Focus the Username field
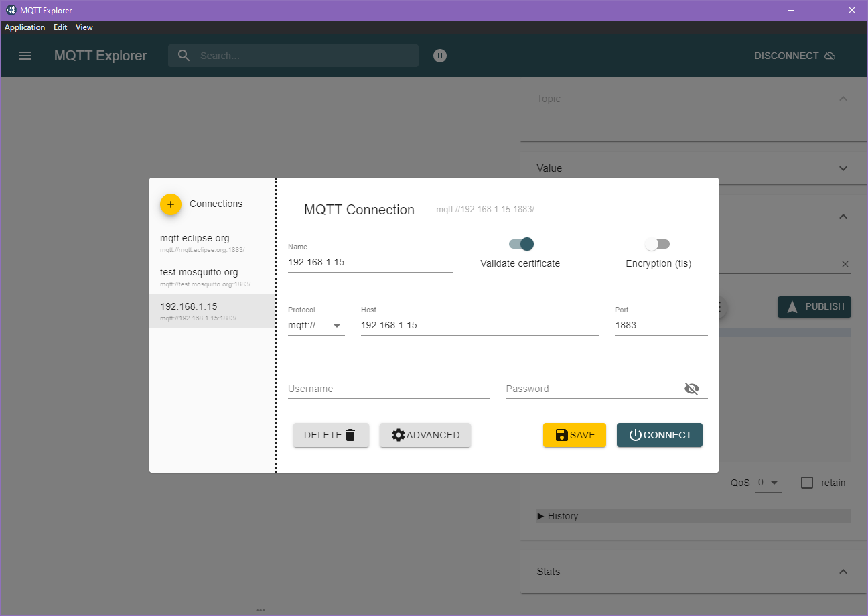The height and width of the screenshot is (616, 868). [389, 389]
